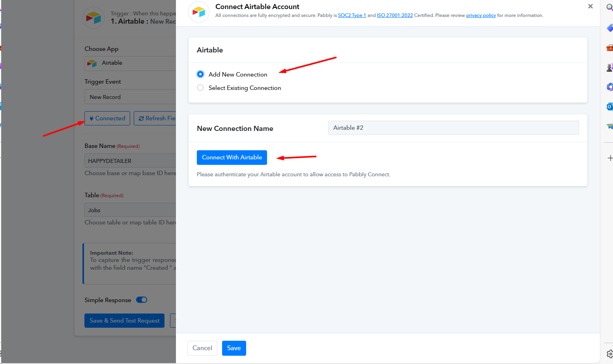Click the Trigger Event label
The image size is (613, 364).
click(103, 82)
